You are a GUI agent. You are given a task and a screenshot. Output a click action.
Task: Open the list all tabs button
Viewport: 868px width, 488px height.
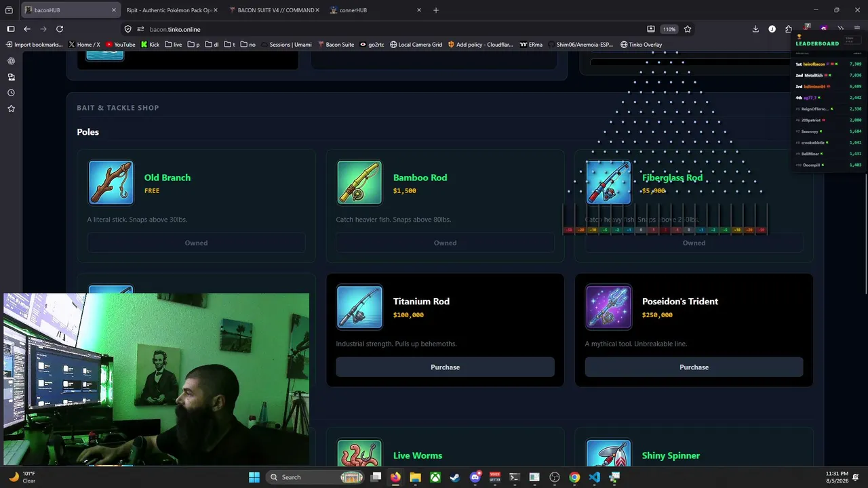tap(9, 10)
